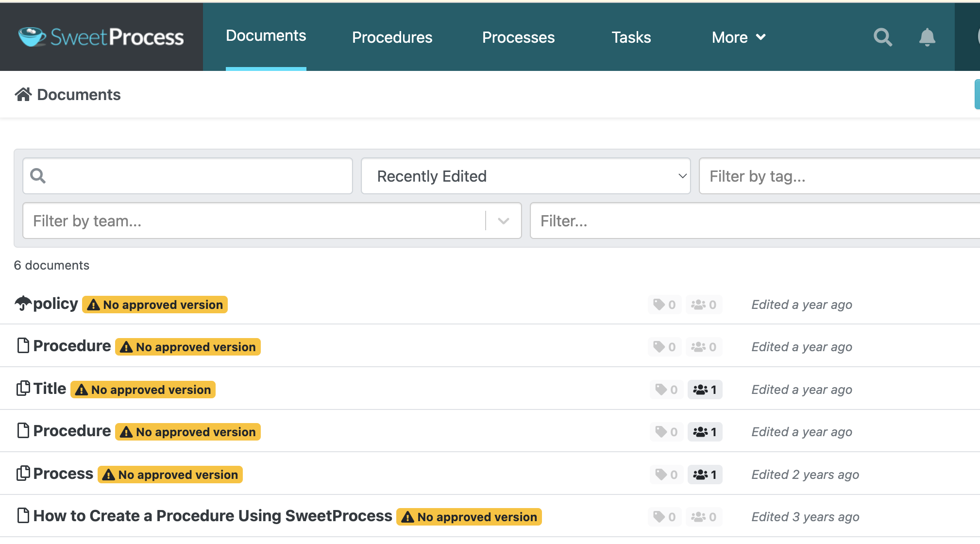Click the copy-file icon of the Title document

coord(23,389)
